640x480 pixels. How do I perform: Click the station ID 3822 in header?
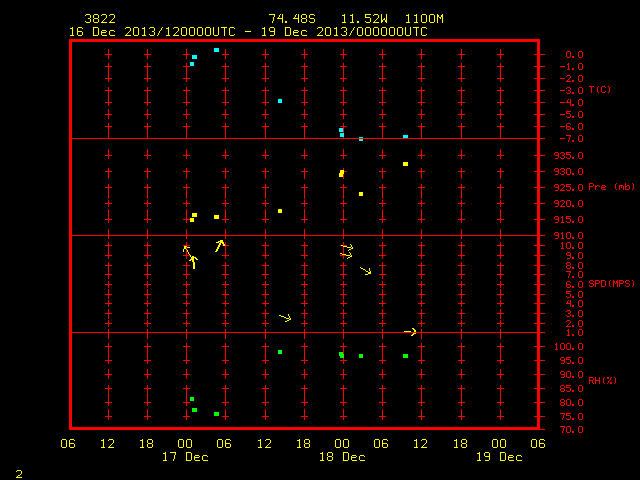click(100, 19)
